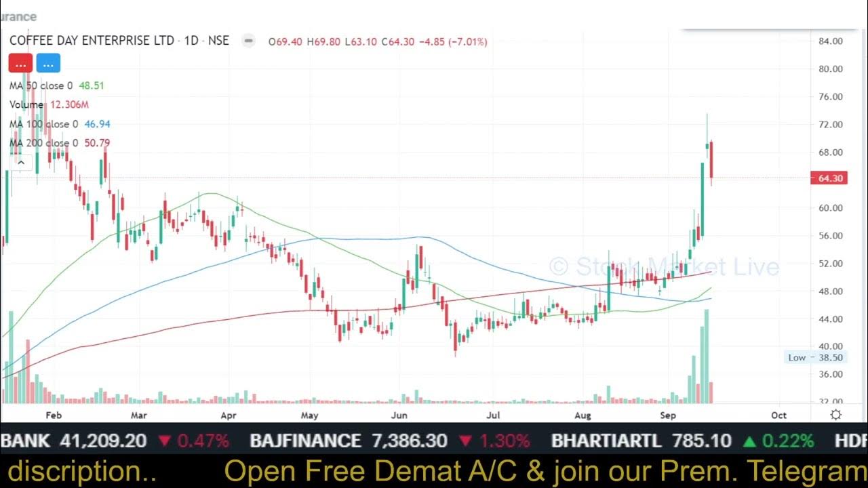Click the Aug label on the time axis

pyautogui.click(x=583, y=415)
